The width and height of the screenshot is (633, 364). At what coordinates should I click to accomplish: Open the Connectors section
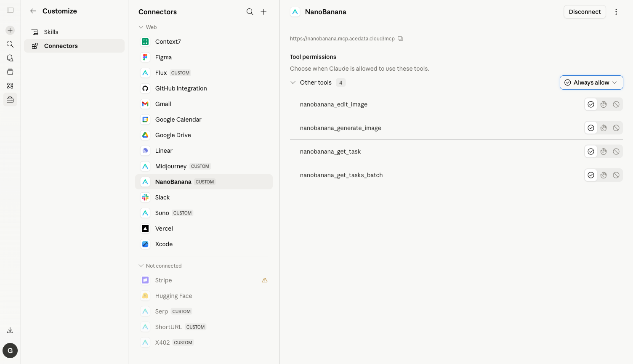click(74, 46)
